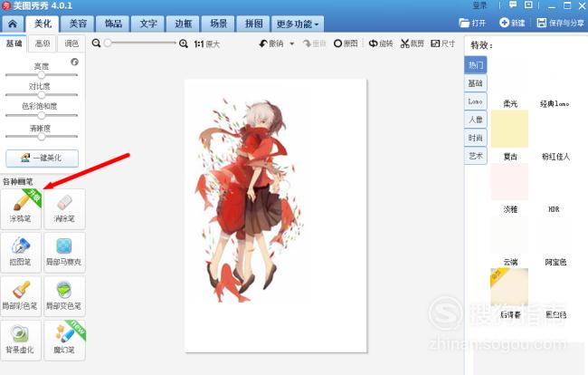The height and width of the screenshot is (375, 588).
Task: Select the 基础 effects category
Action: [476, 83]
